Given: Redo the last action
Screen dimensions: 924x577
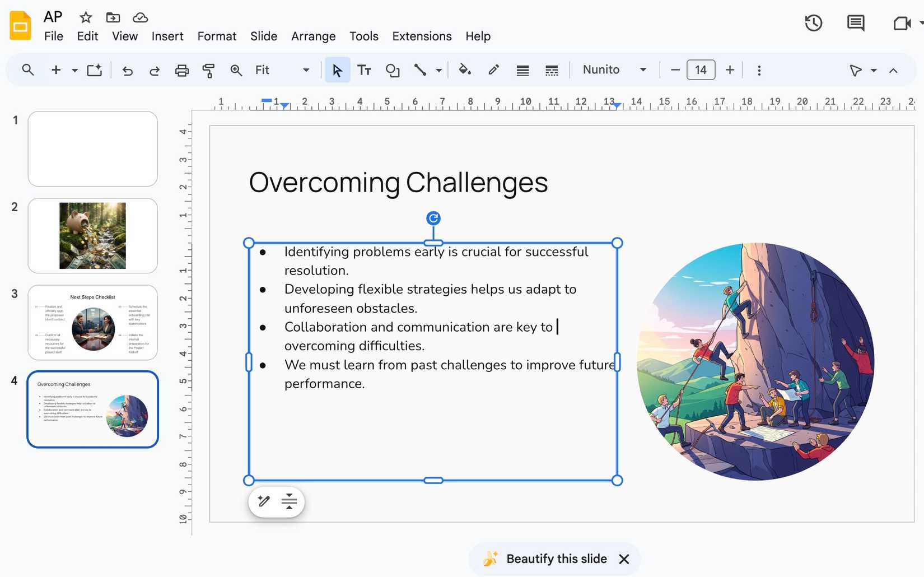Looking at the screenshot, I should coord(154,70).
